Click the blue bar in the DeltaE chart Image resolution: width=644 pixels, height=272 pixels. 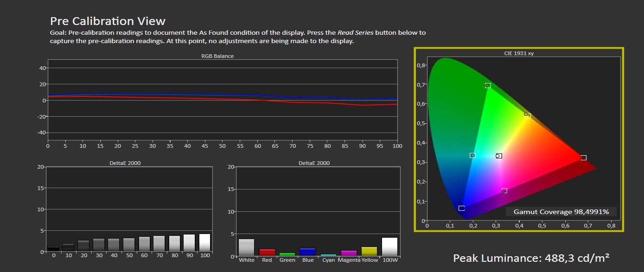pos(307,252)
